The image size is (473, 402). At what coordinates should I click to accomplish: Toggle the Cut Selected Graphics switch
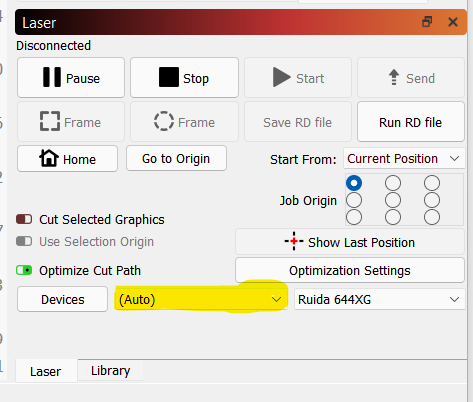coord(24,219)
